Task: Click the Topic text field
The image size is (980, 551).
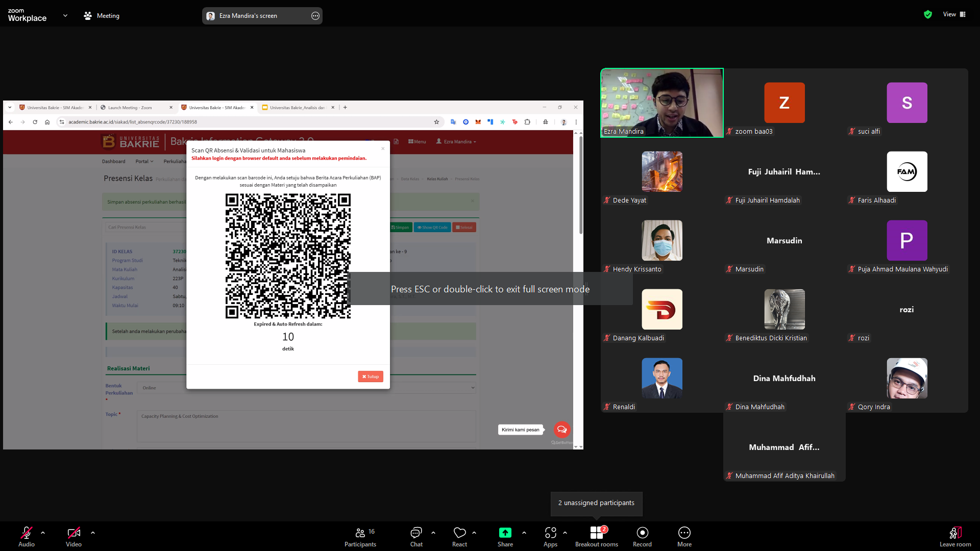Action: [306, 426]
